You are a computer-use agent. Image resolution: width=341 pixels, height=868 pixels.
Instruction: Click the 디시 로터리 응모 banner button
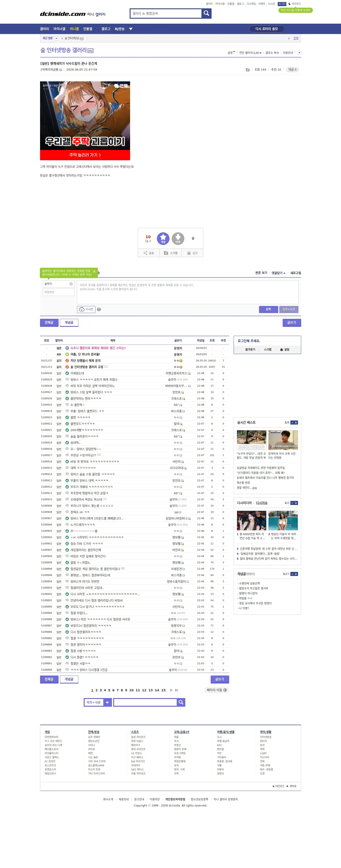(266, 29)
